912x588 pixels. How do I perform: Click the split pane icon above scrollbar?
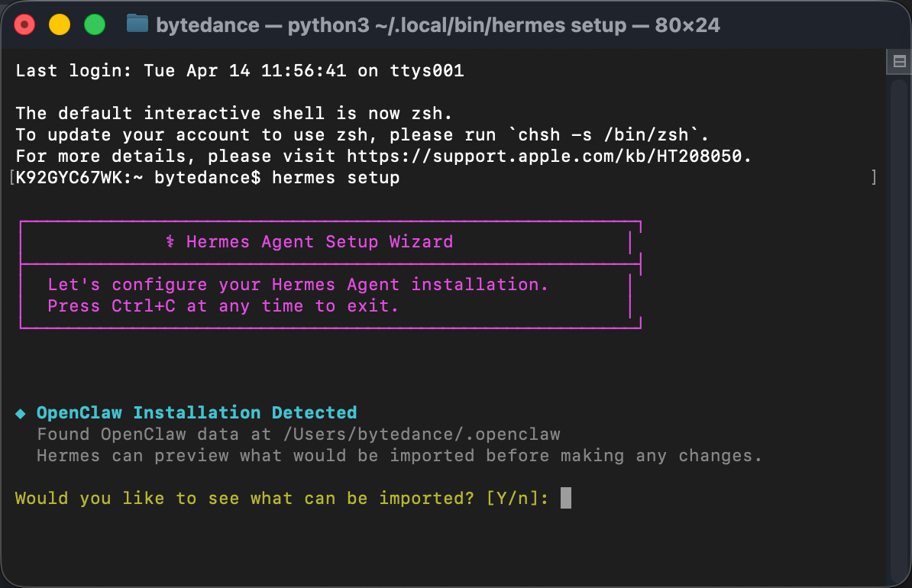[x=898, y=61]
